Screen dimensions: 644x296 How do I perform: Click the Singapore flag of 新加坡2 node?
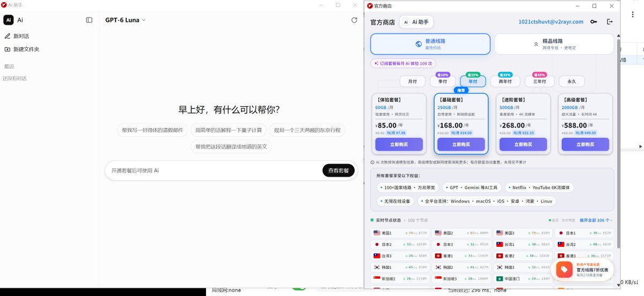(x=377, y=279)
